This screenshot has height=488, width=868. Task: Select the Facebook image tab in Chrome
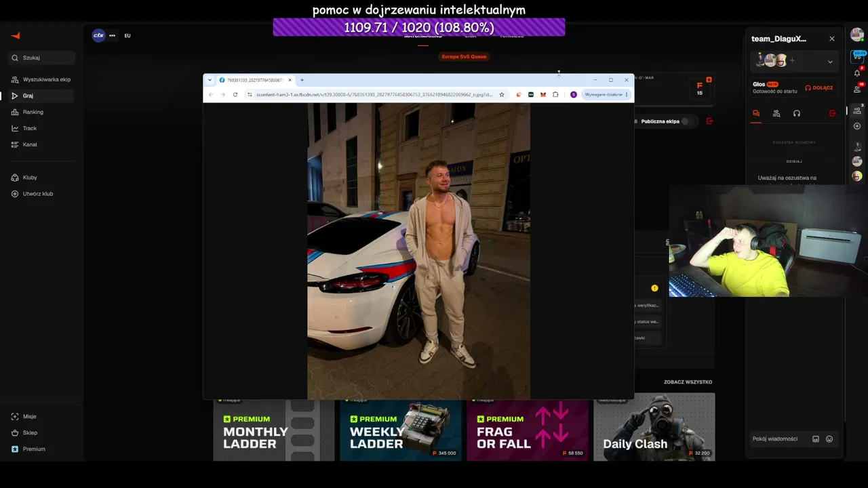(255, 80)
